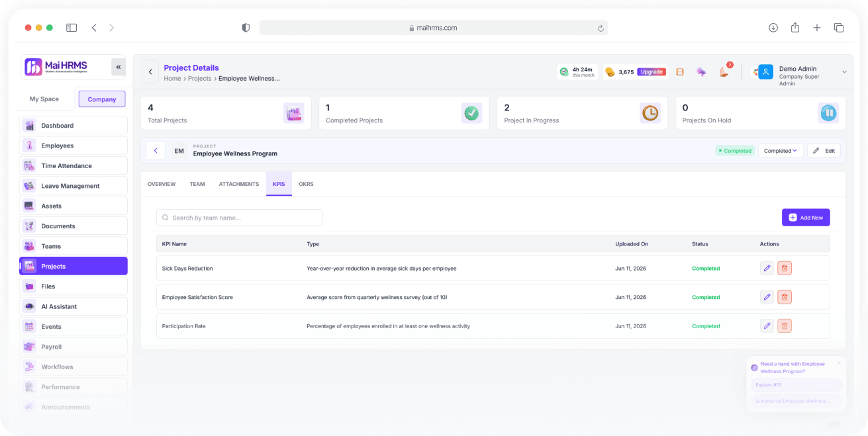
Task: Click the Projects breadcrumb link
Action: pos(199,78)
